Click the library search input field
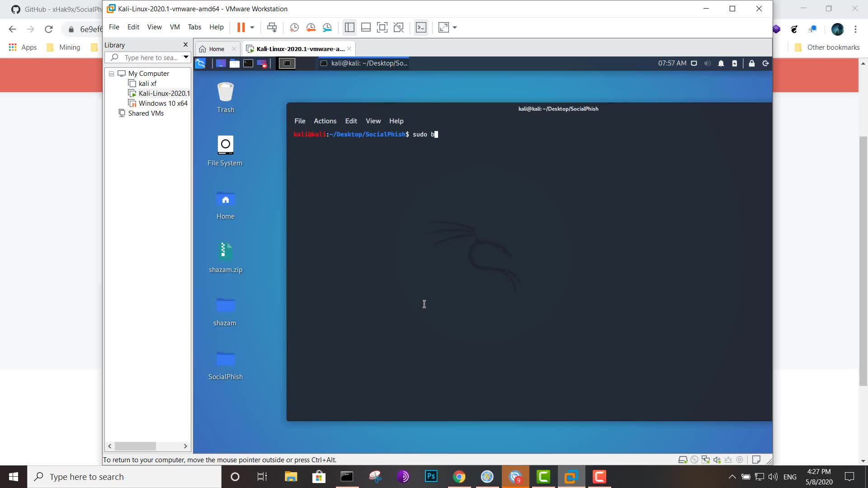This screenshot has height=488, width=868. coord(151,58)
